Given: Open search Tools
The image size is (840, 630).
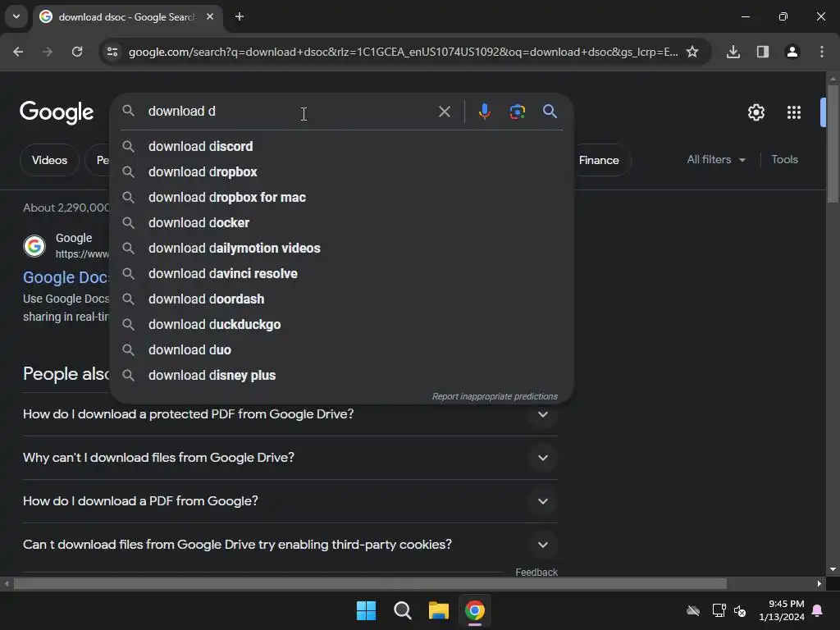Looking at the screenshot, I should (784, 160).
